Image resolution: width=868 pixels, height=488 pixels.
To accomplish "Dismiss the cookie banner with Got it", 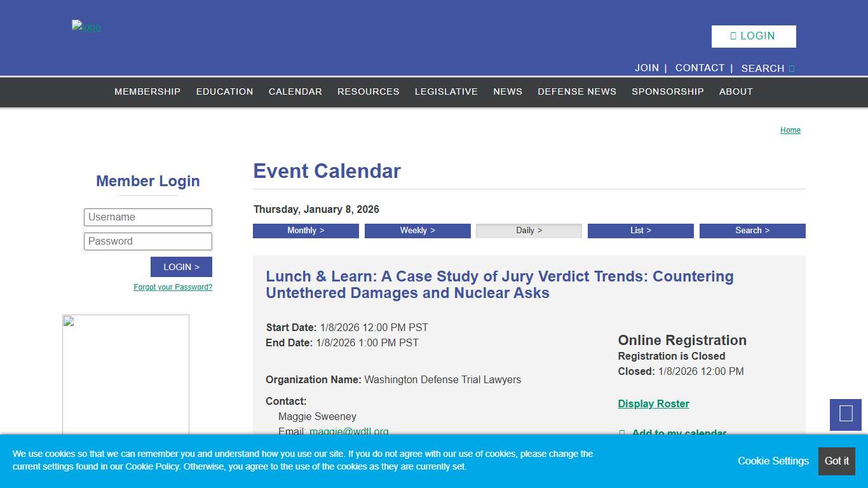I will click(x=836, y=461).
